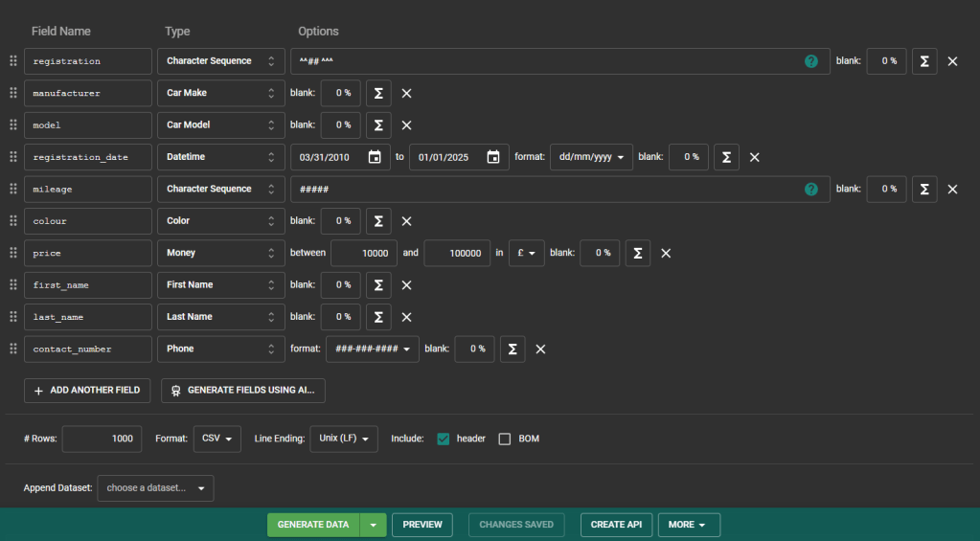Open calendar picker for end date 01/01/2025
The image size is (980, 541).
click(492, 157)
